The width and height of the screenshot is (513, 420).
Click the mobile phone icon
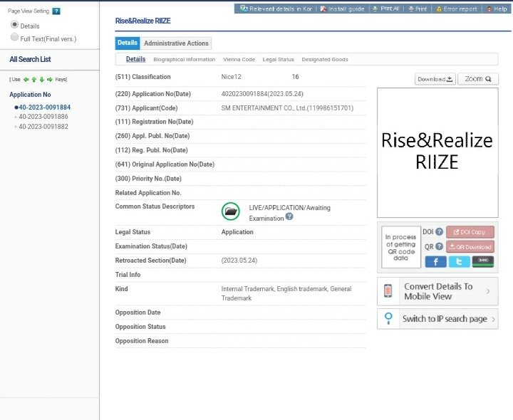388,291
